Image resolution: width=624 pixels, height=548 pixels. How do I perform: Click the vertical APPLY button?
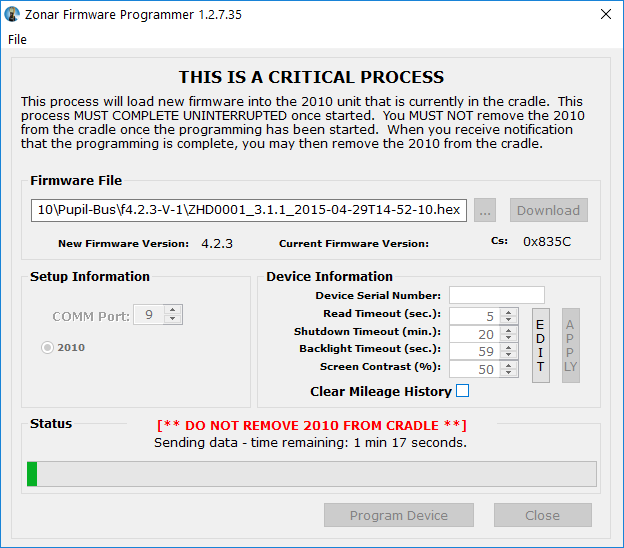pos(571,345)
